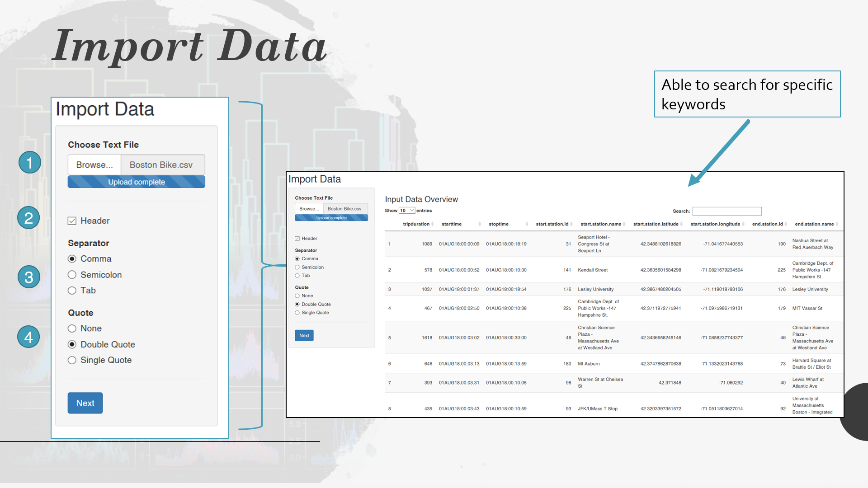The height and width of the screenshot is (488, 868).
Task: Click the numbered step 2 circle
Action: [x=28, y=218]
